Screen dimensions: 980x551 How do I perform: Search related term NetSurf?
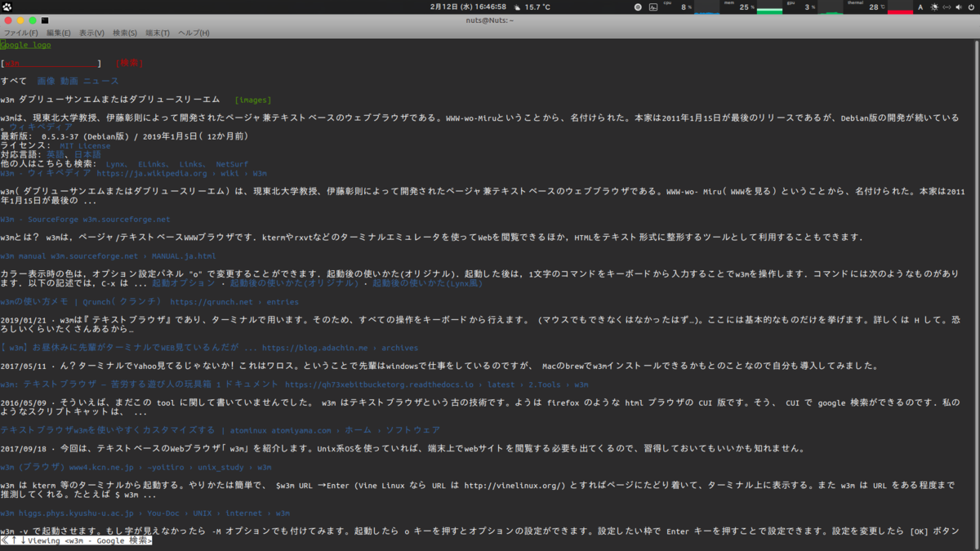point(232,164)
